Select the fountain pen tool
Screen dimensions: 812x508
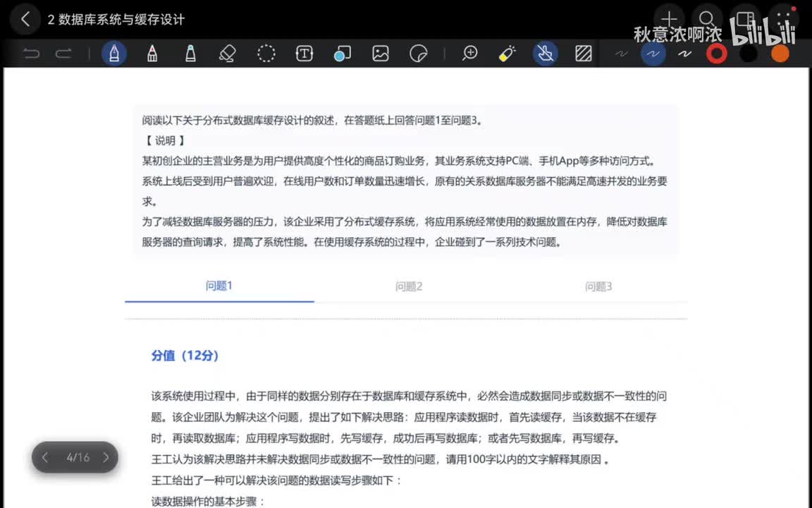[114, 54]
